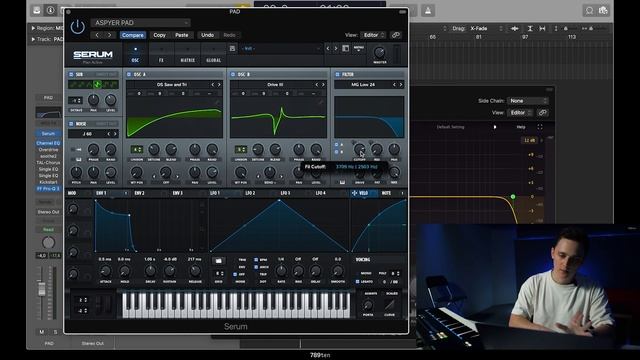Image resolution: width=640 pixels, height=360 pixels.
Task: Click the Compare button
Action: (x=133, y=35)
